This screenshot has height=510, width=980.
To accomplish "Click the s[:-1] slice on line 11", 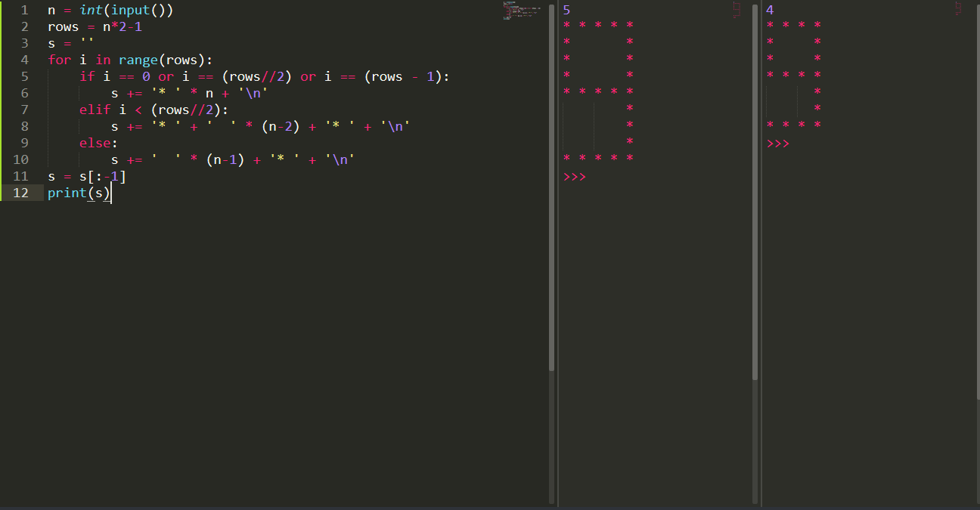I will click(103, 176).
